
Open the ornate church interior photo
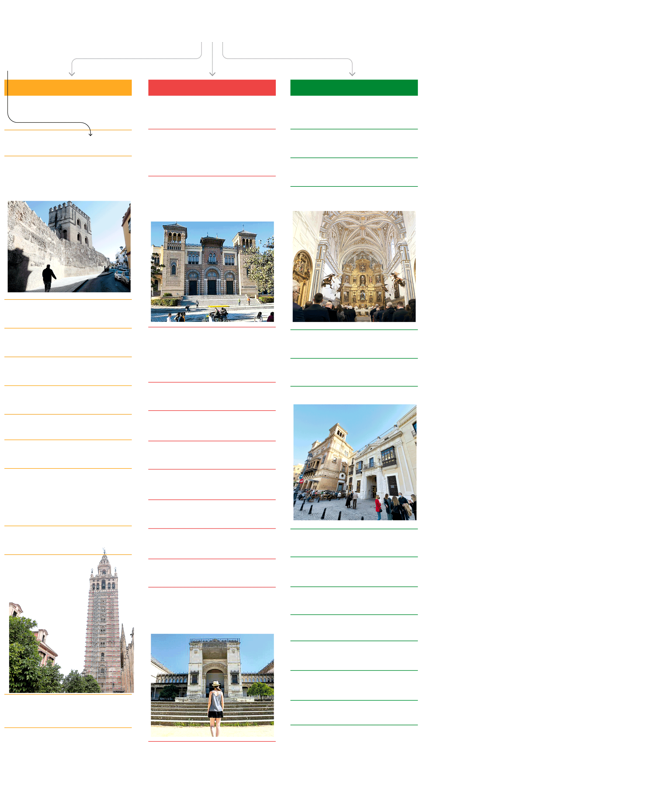(x=354, y=266)
